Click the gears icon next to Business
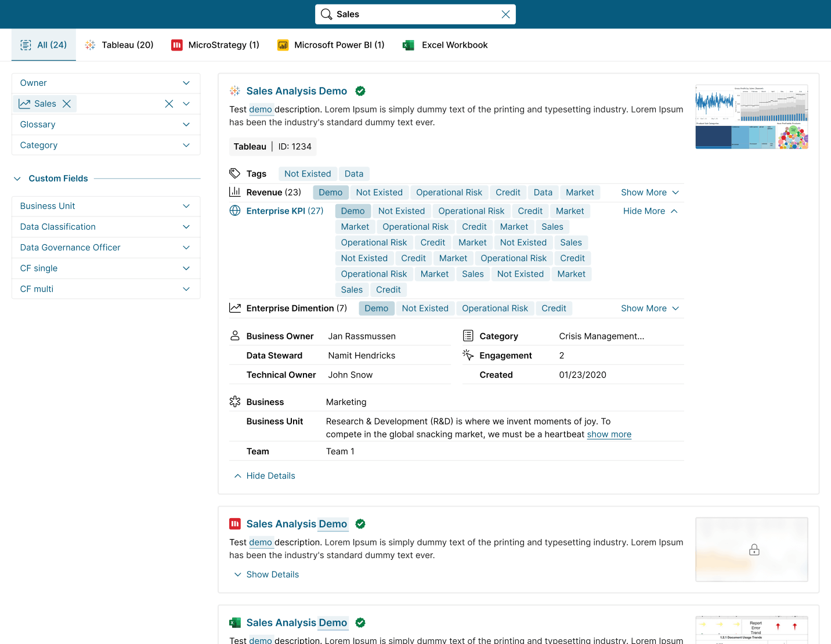831x644 pixels. [234, 401]
